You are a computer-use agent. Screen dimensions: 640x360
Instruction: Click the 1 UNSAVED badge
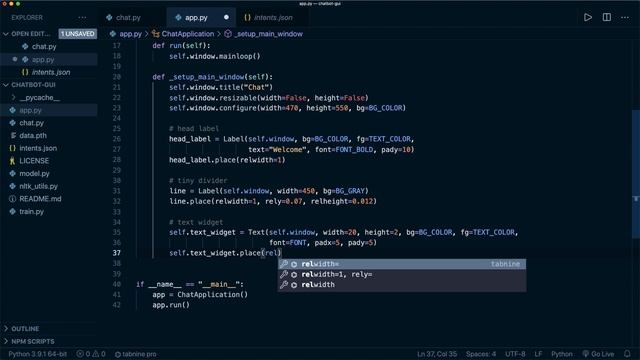[78, 34]
